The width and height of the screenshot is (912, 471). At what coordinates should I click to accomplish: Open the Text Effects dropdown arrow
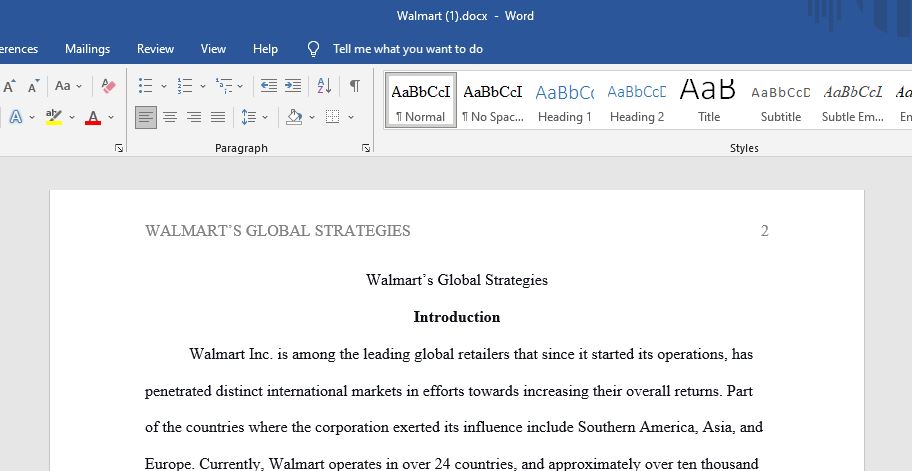pos(32,117)
